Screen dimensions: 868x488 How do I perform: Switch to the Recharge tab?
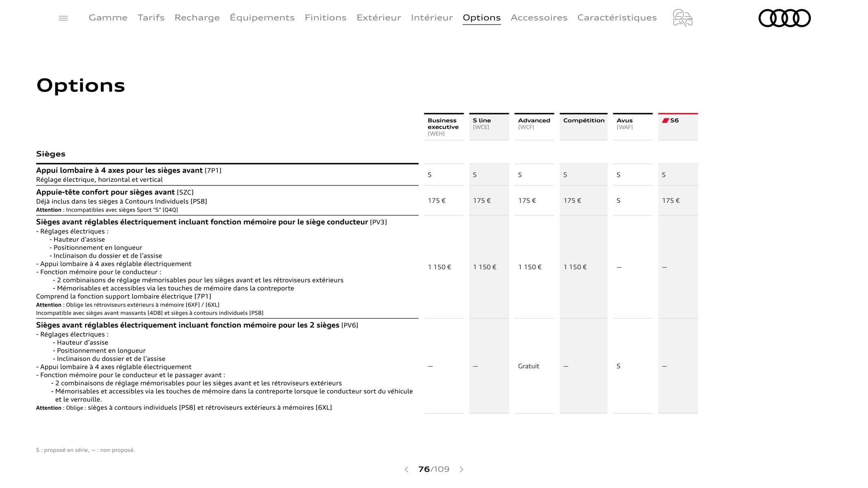[197, 17]
